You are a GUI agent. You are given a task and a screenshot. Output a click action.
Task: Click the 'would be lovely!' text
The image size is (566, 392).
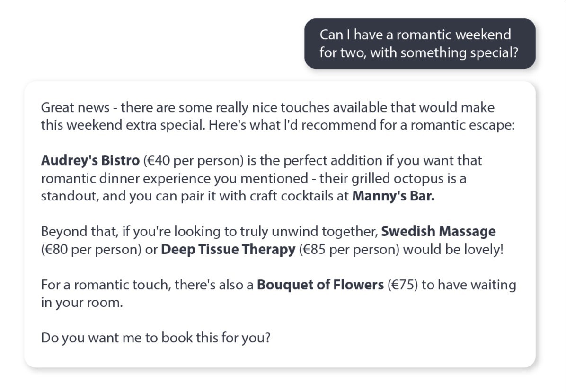coord(453,249)
